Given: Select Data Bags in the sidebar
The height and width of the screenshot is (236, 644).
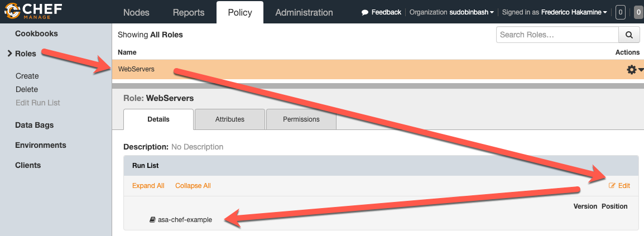Looking at the screenshot, I should (x=34, y=125).
